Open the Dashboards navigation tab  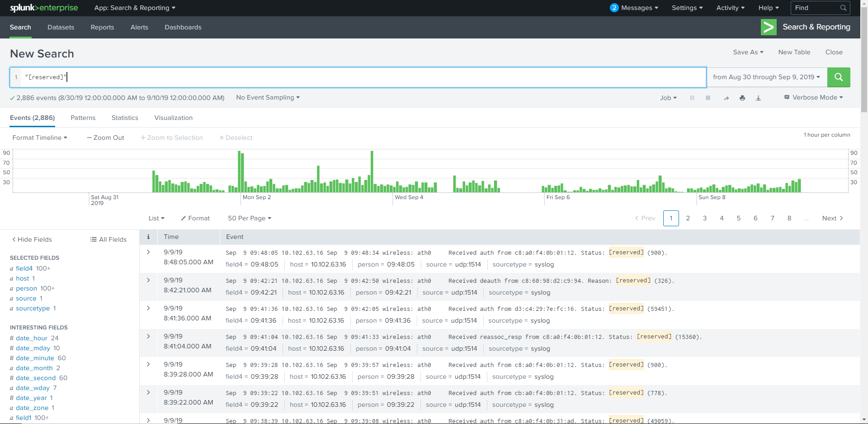(183, 27)
